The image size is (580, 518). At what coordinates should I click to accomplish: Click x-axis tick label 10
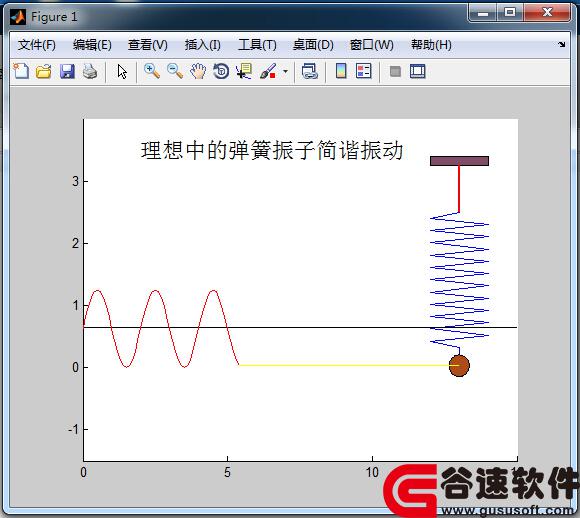[372, 472]
